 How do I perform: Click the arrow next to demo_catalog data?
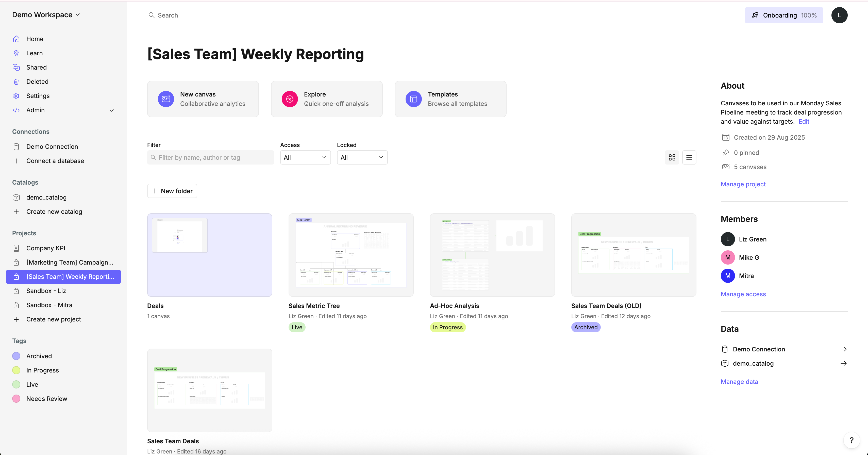843,363
